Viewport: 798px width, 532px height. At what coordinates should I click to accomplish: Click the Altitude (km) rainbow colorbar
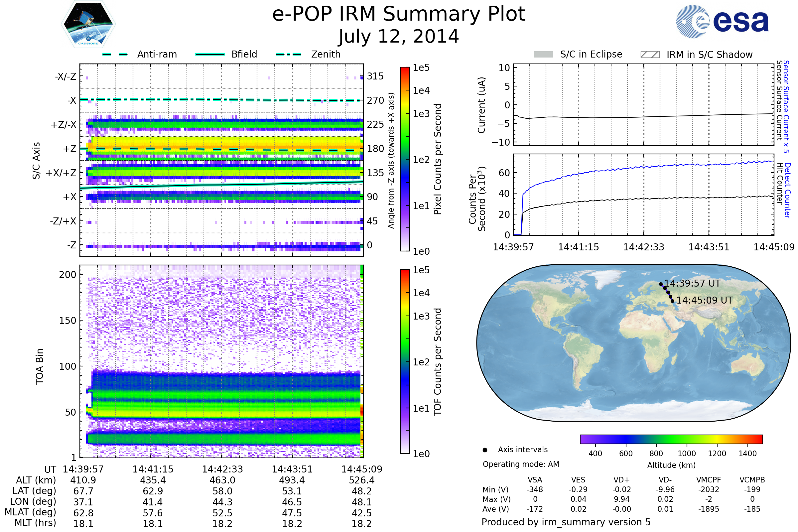point(671,439)
